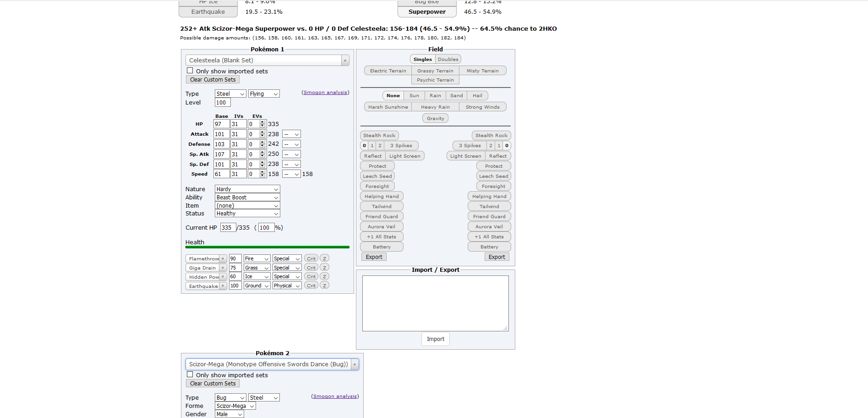The height and width of the screenshot is (418, 868).
Task: Check Pokémon 2 'Only show imported sets'
Action: pos(190,374)
